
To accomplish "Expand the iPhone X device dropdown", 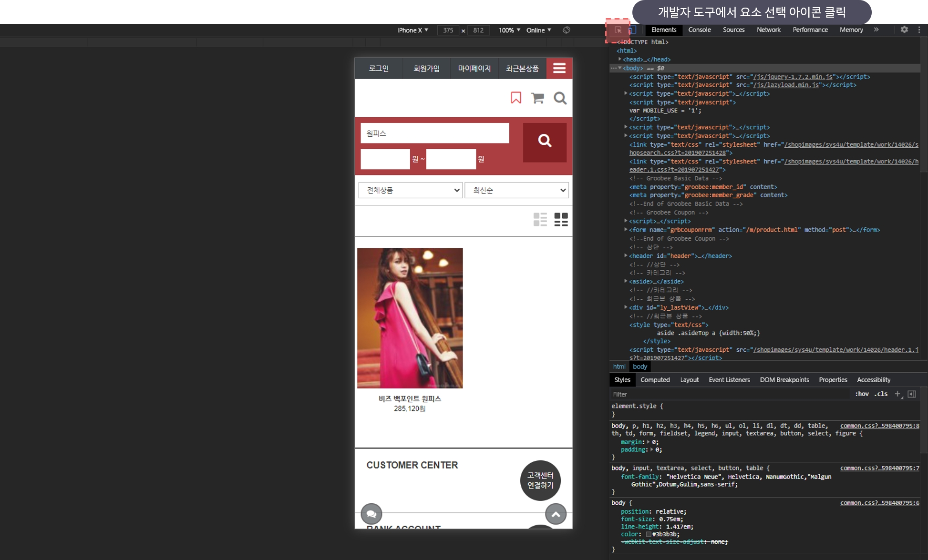I will click(413, 30).
